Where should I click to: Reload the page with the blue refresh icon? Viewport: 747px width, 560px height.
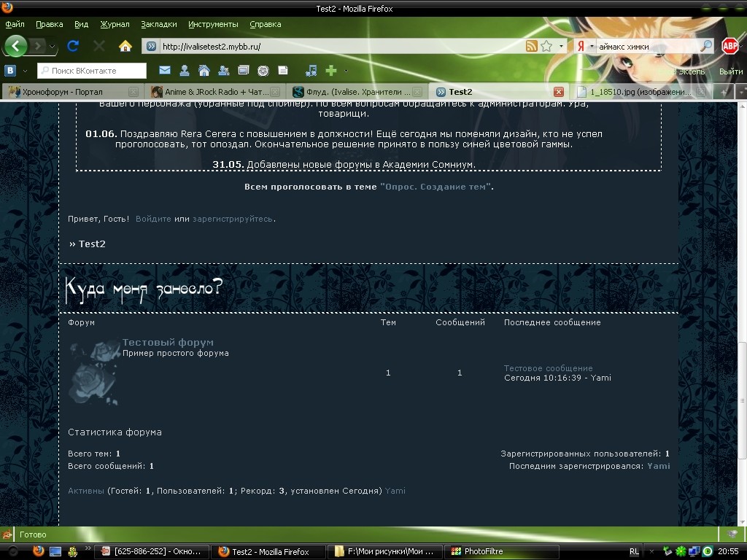point(73,46)
